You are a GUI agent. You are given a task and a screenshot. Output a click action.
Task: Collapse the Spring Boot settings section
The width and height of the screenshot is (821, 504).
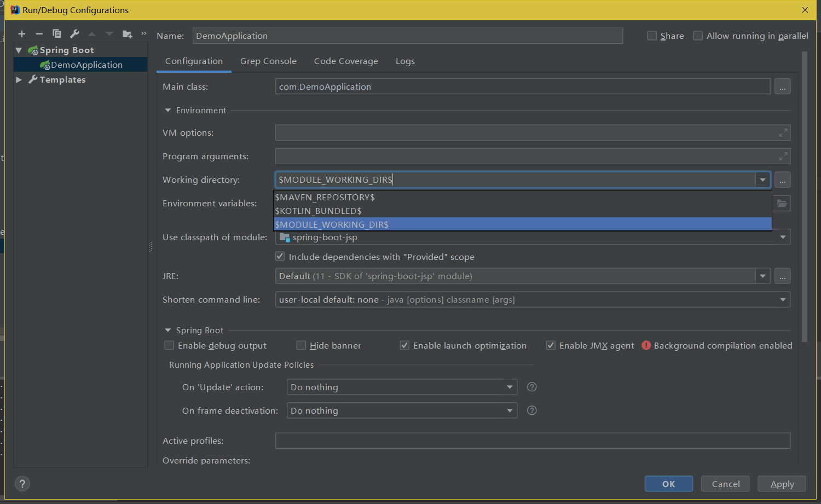(x=168, y=330)
